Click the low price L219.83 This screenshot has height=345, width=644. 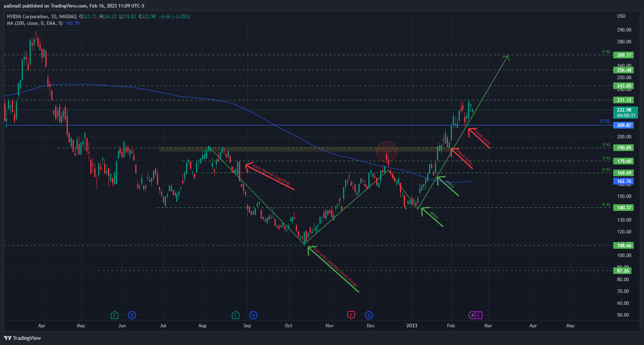pos(128,17)
